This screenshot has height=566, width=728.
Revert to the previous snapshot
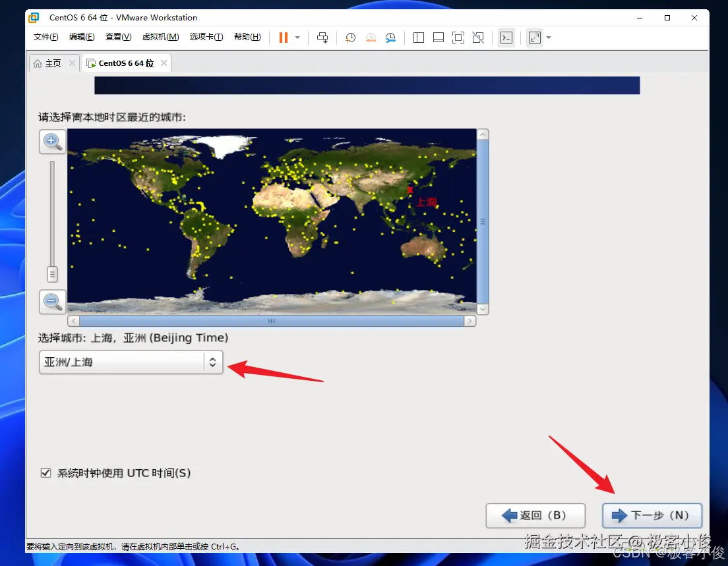tap(371, 38)
